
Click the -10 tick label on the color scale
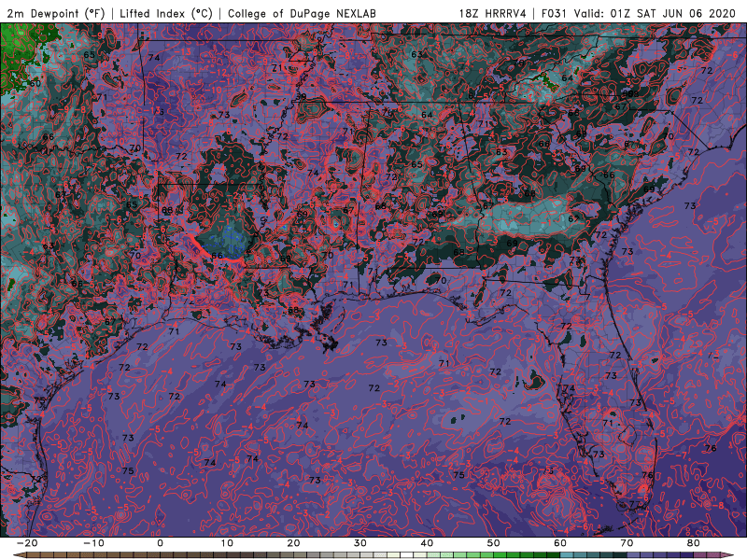tap(93, 543)
